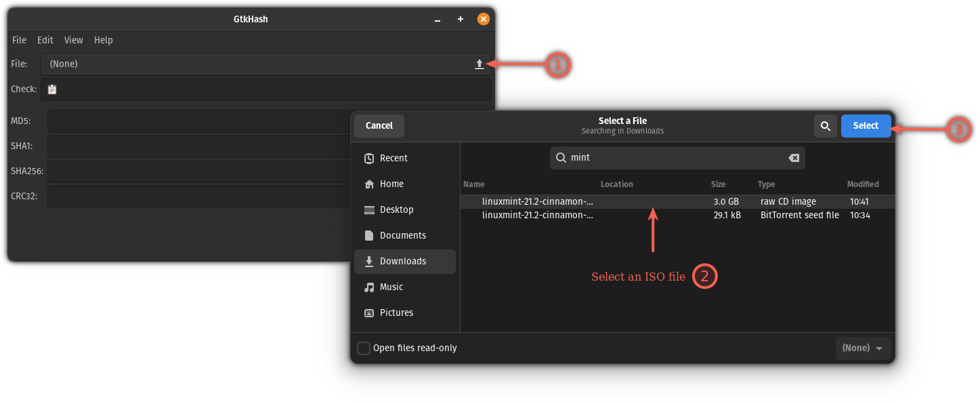Paste a checksum using the clipboard icon
The height and width of the screenshot is (404, 980).
pos(52,89)
